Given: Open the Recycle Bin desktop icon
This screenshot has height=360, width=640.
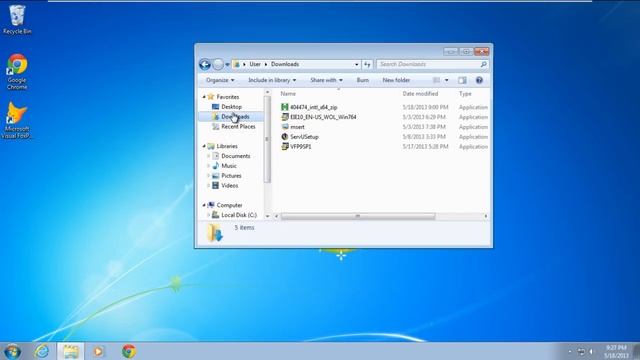Looking at the screenshot, I should [x=17, y=19].
